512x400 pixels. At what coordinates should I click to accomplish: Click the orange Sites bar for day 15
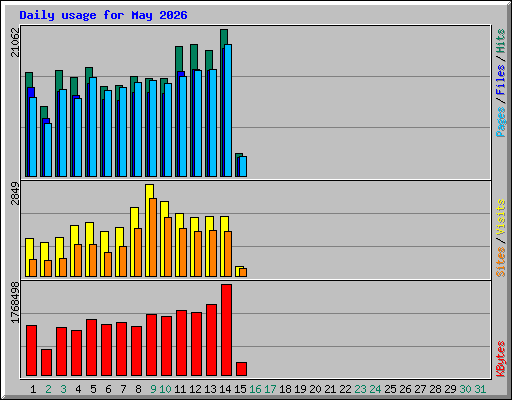243,272
